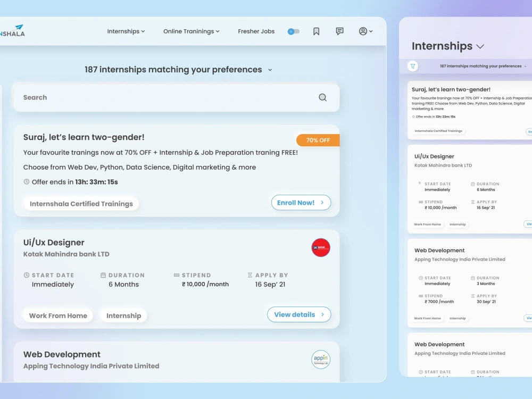Select the Work From Home tag on Ui/Ux card
The height and width of the screenshot is (399, 532).
(58, 316)
